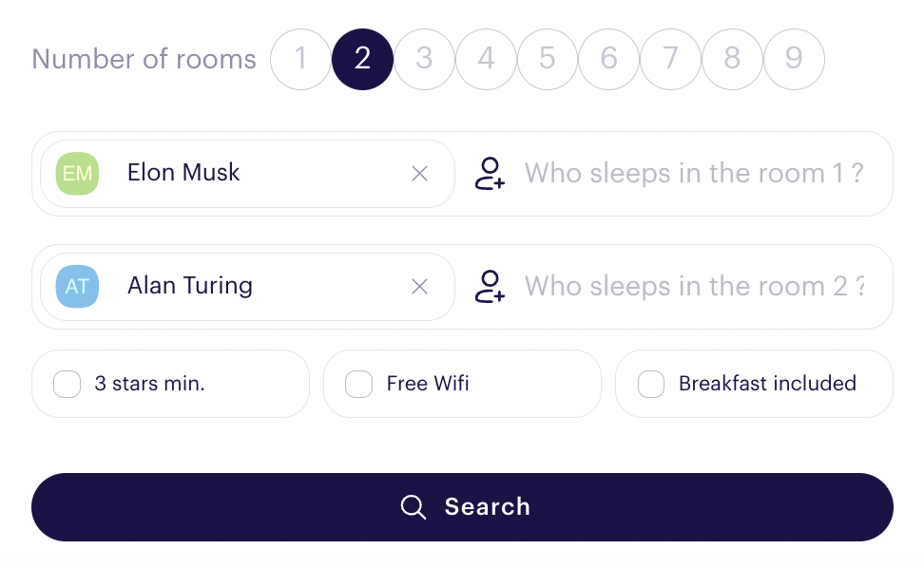This screenshot has height=568, width=924.
Task: Set number of rooms to 5
Action: coord(548,60)
